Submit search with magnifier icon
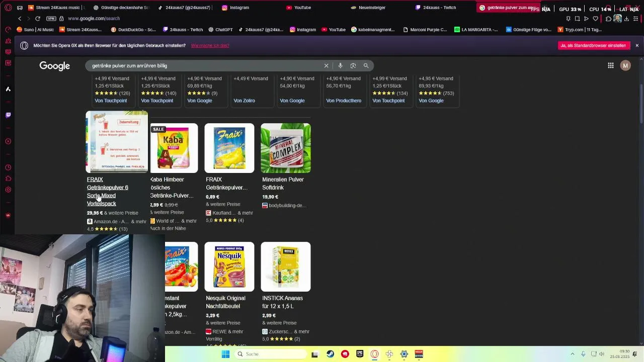This screenshot has width=644, height=362. tap(366, 66)
